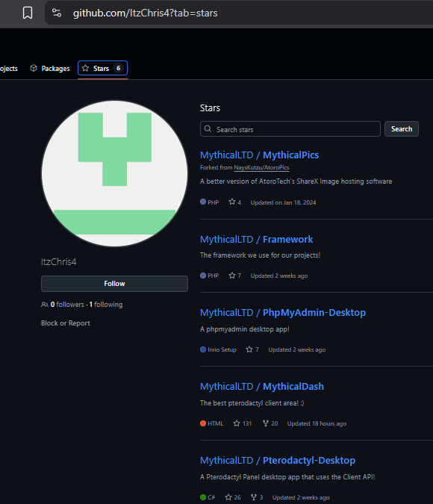Click the HTML language label
The height and width of the screenshot is (504, 433).
[x=215, y=423]
